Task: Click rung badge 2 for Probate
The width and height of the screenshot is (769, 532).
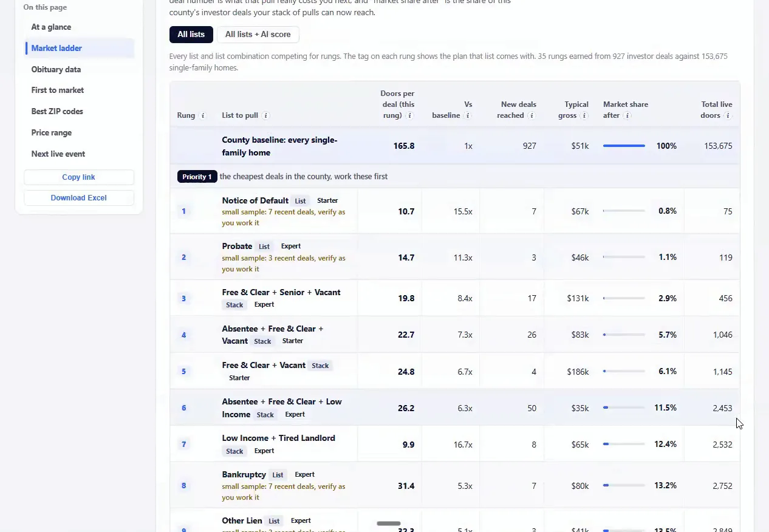Action: coord(183,257)
